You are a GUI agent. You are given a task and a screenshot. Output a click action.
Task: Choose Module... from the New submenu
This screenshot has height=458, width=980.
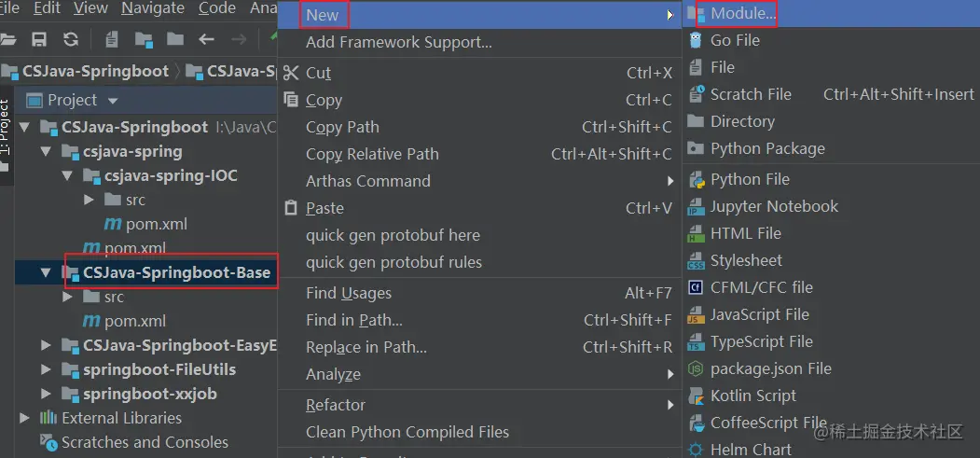742,13
